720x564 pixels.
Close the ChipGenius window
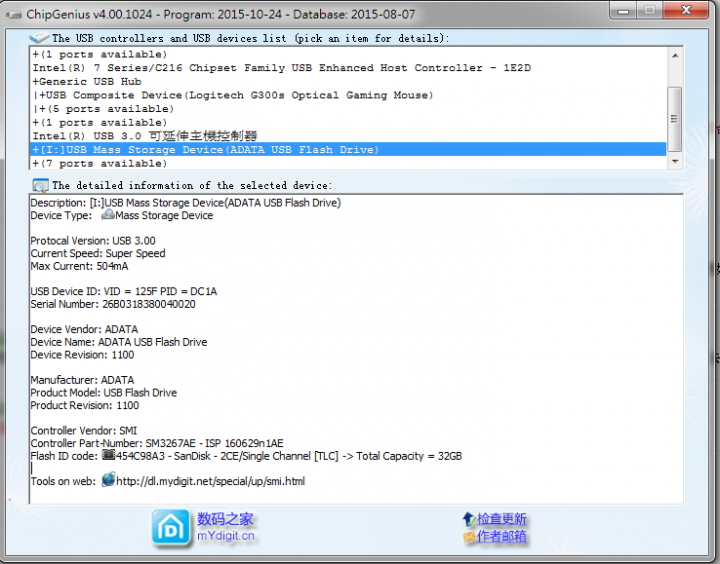[686, 10]
